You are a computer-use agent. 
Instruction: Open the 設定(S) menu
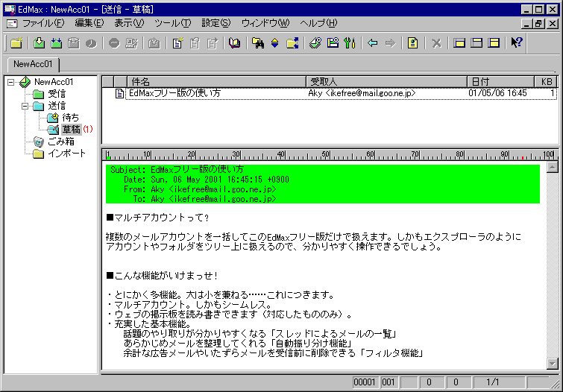pos(216,23)
